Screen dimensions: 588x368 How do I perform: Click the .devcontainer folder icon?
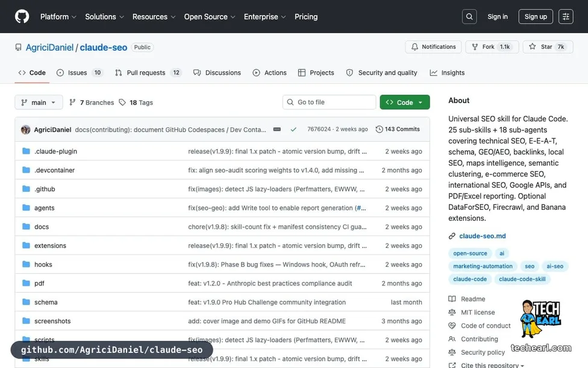tap(26, 170)
